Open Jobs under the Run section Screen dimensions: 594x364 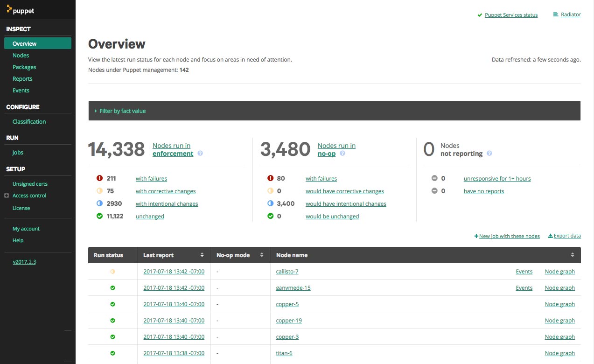pyautogui.click(x=18, y=153)
